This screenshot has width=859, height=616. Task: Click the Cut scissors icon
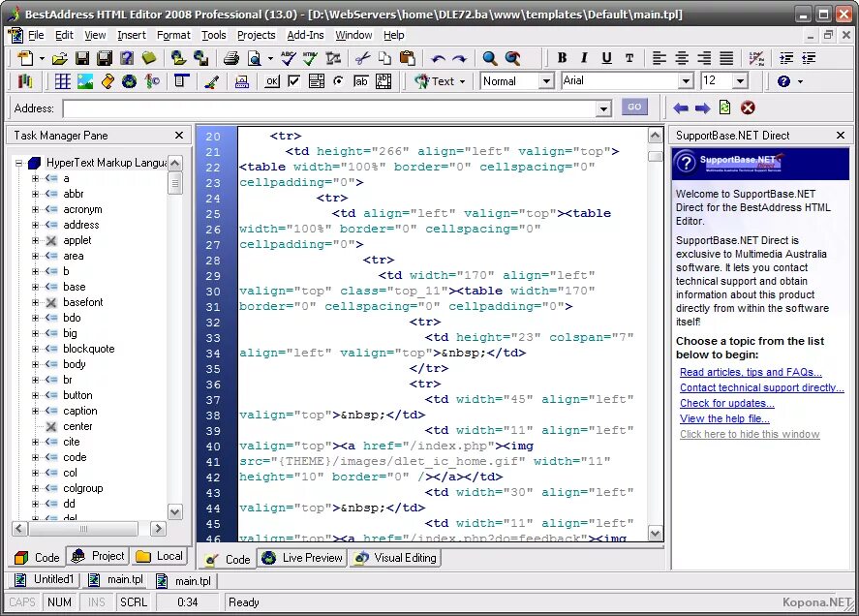[x=362, y=58]
